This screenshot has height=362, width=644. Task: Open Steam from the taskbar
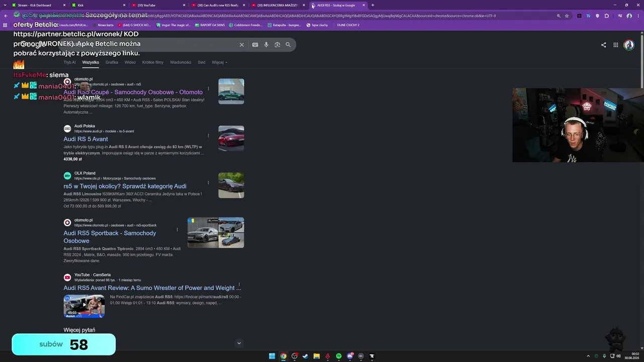click(x=305, y=356)
